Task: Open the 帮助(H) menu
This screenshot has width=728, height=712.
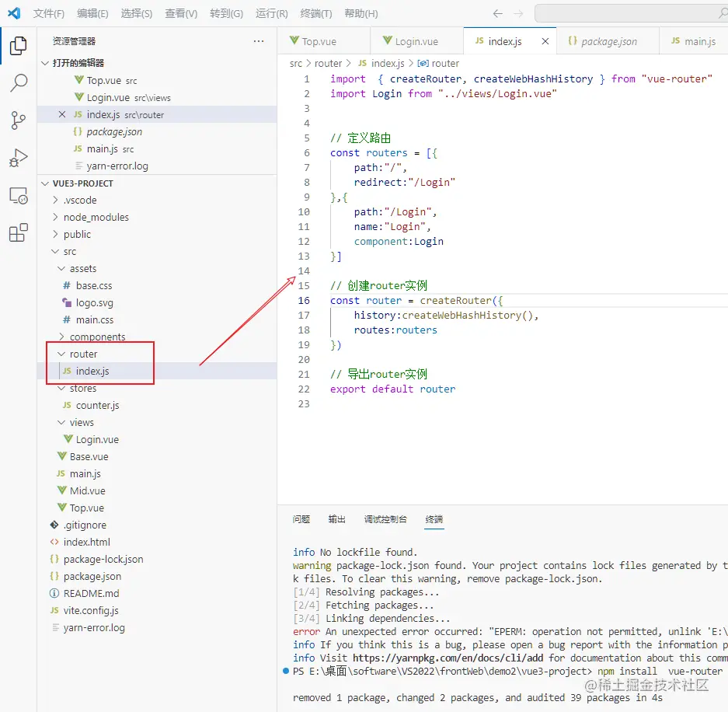Action: click(x=361, y=13)
